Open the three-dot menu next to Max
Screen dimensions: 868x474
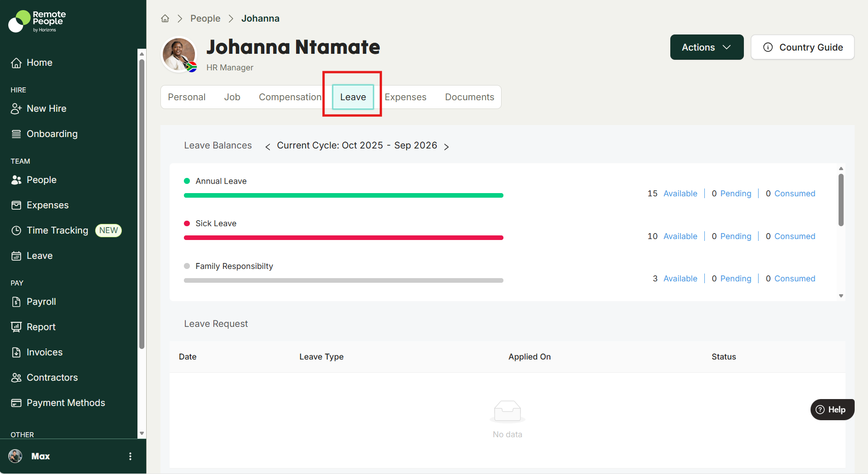(x=131, y=456)
